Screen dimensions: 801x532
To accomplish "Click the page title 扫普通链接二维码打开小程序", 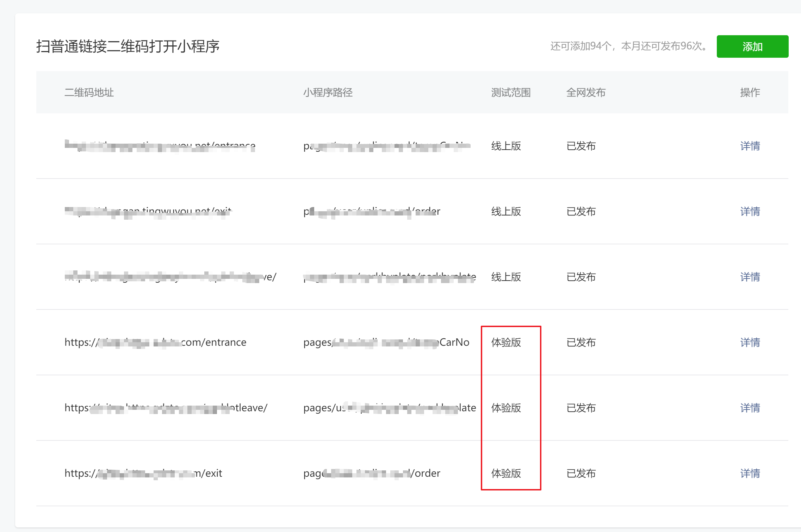I will (x=128, y=46).
